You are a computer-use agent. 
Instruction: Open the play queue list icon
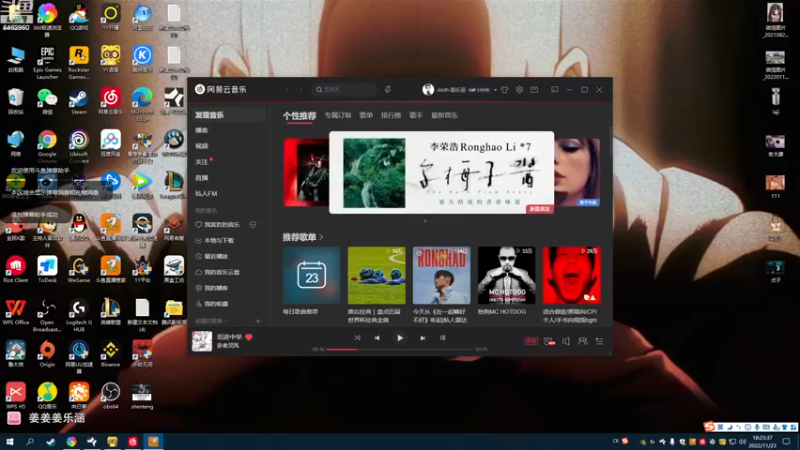click(x=599, y=341)
